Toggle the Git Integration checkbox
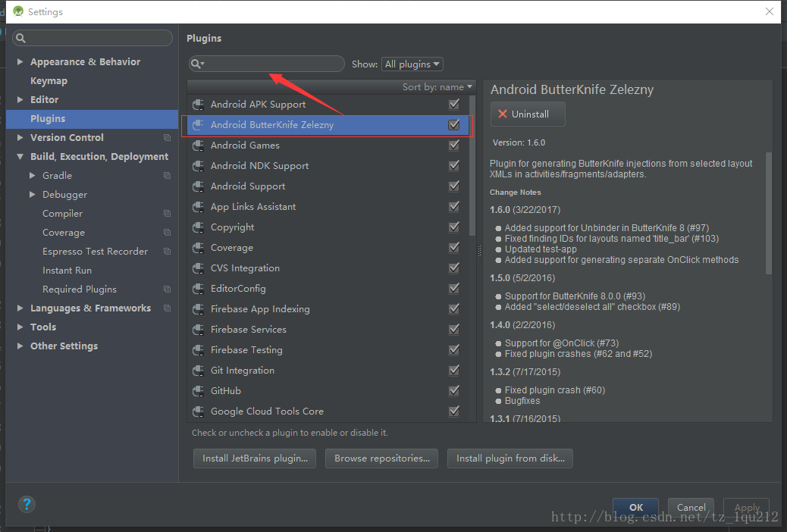 coord(454,371)
